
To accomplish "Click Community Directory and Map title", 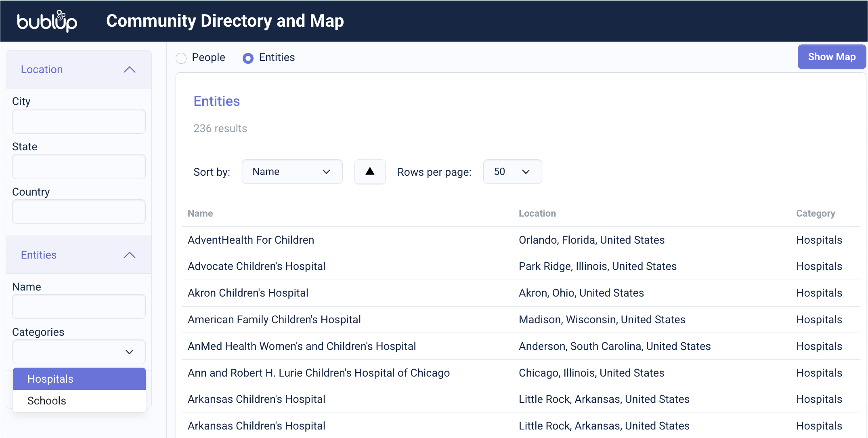I will tap(225, 21).
